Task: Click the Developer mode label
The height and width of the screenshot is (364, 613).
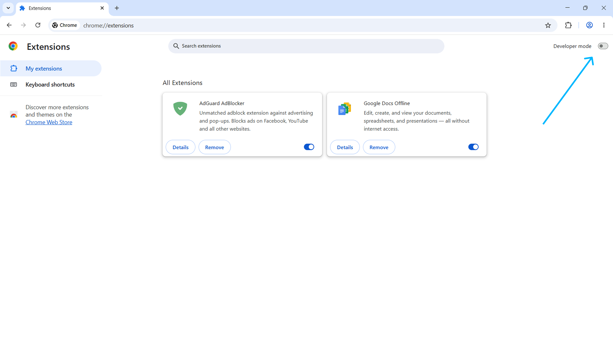Action: pos(572,46)
